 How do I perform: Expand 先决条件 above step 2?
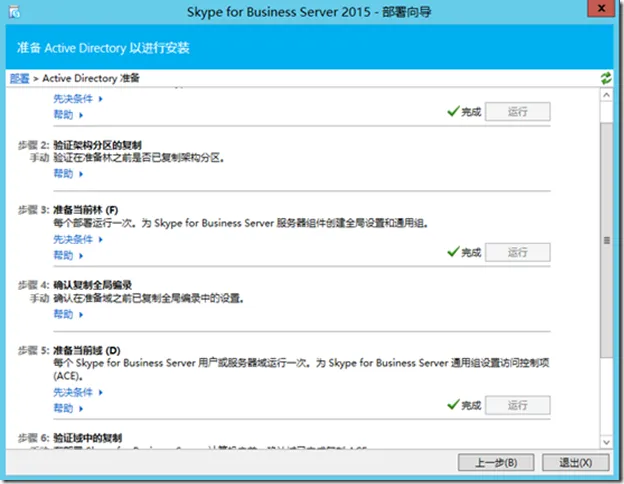pos(78,99)
